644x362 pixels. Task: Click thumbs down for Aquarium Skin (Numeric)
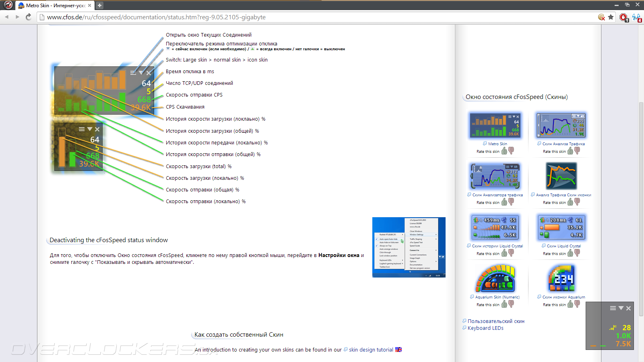pos(511,304)
